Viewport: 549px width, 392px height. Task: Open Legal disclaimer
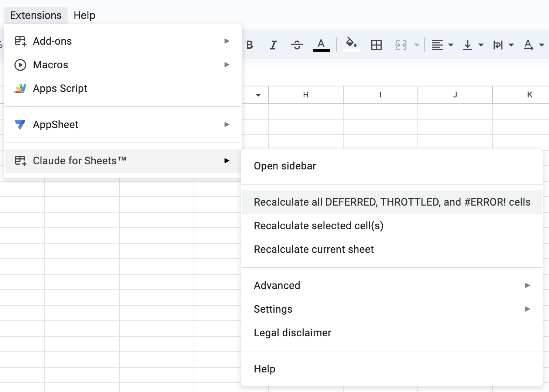(392, 333)
